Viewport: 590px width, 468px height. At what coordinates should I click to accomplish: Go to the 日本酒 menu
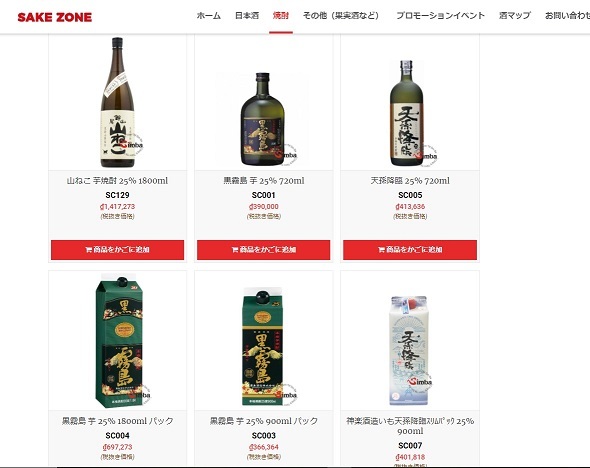click(x=247, y=15)
